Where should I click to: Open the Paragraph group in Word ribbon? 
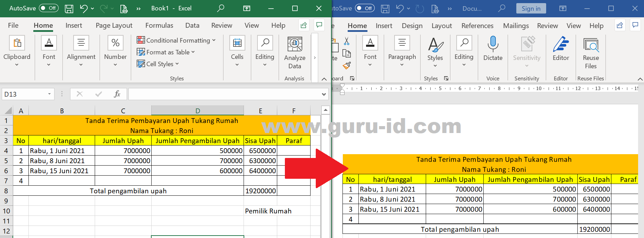tap(402, 51)
